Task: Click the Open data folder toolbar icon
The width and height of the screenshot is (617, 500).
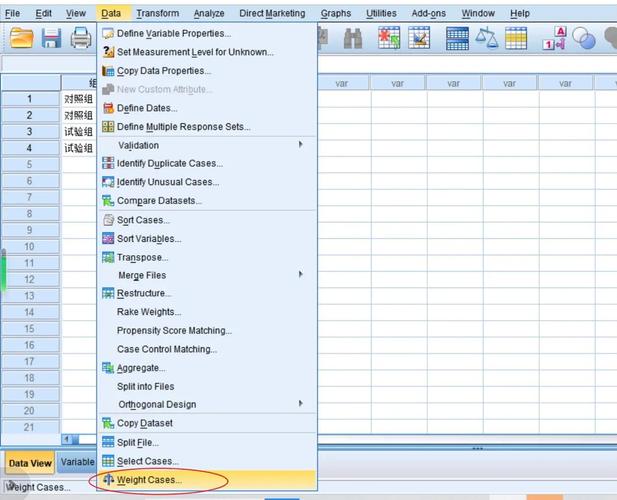Action: pyautogui.click(x=21, y=39)
